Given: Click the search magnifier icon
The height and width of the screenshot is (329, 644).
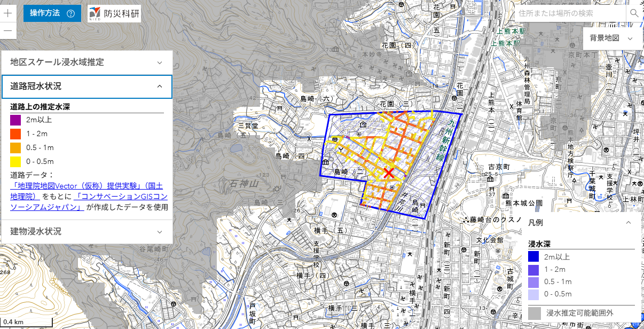Looking at the screenshot, I should (634, 13).
